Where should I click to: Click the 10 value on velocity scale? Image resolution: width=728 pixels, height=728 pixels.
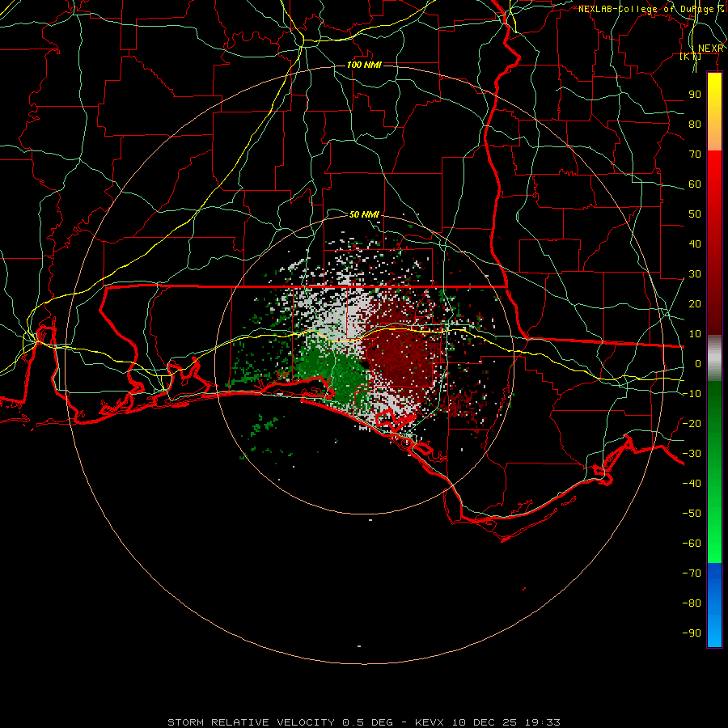coord(695,334)
